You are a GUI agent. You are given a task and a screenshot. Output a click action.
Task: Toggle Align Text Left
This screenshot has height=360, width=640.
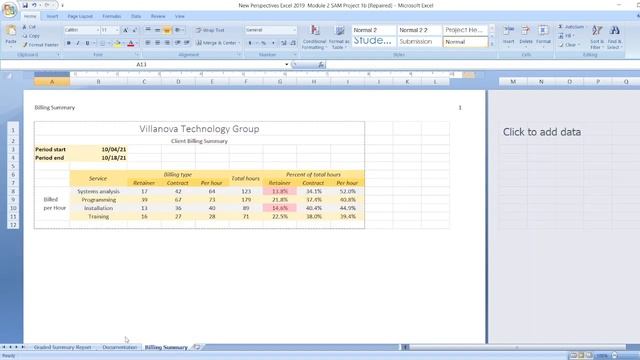click(148, 43)
